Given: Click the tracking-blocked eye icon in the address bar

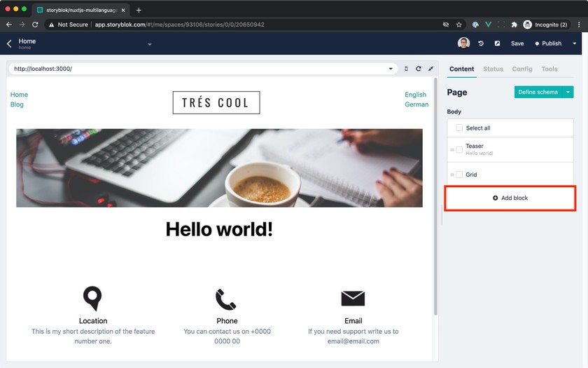Looking at the screenshot, I should click(x=446, y=25).
